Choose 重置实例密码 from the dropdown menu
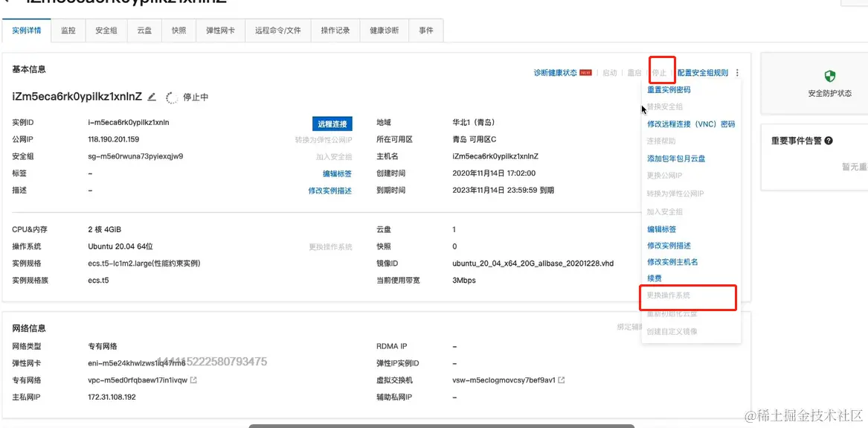This screenshot has height=428, width=868. tap(669, 90)
